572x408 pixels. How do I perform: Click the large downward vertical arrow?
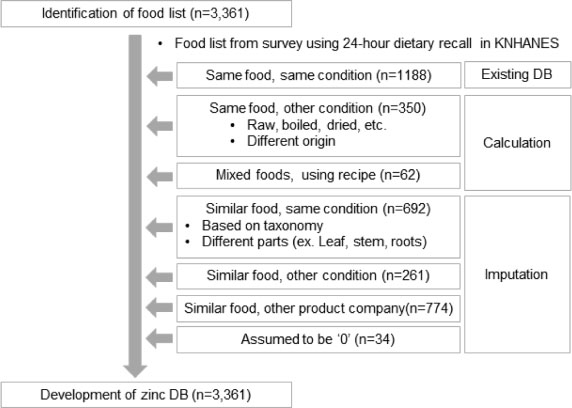135,206
